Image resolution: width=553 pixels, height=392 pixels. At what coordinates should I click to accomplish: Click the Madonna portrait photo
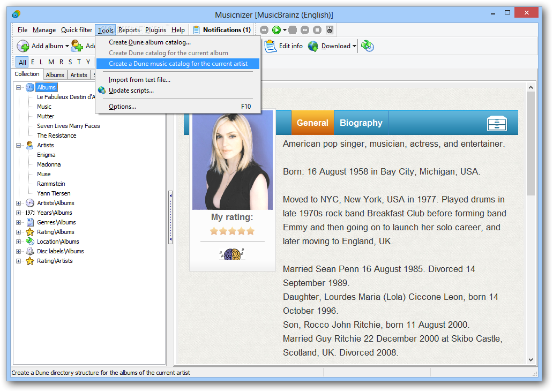pos(233,161)
